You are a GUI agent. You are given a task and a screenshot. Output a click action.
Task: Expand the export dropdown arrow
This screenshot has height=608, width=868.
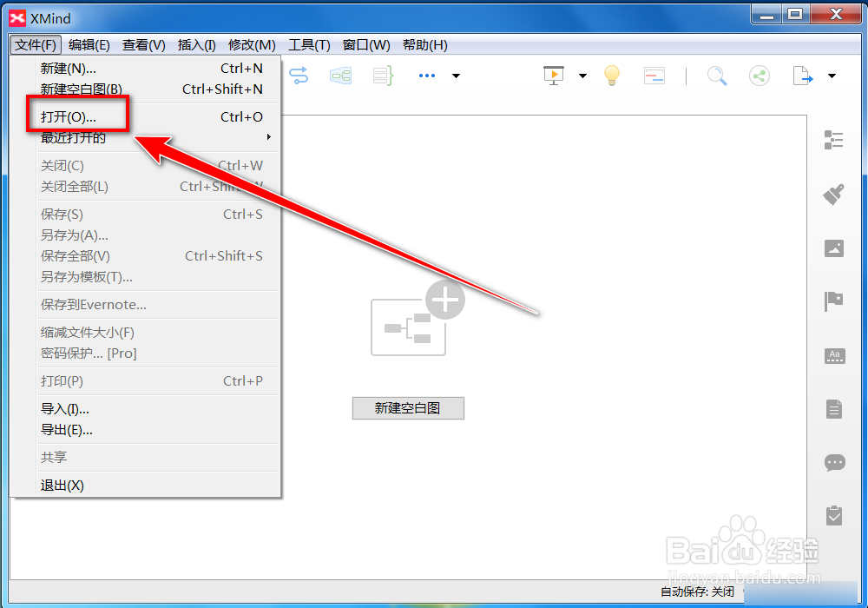coord(832,76)
